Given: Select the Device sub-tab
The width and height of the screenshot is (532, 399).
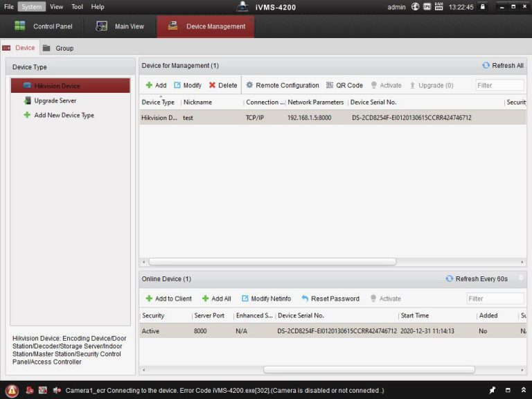Looking at the screenshot, I should [19, 48].
